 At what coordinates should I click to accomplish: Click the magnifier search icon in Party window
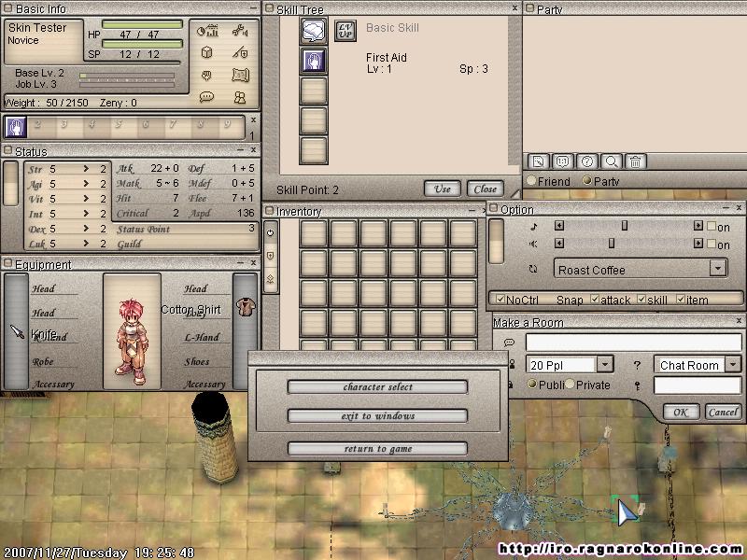click(612, 161)
